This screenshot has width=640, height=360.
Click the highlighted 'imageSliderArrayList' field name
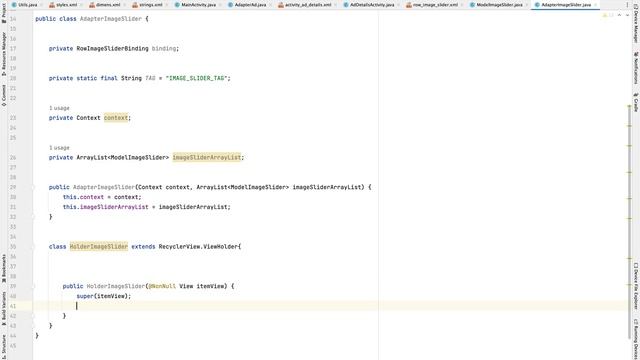207,158
